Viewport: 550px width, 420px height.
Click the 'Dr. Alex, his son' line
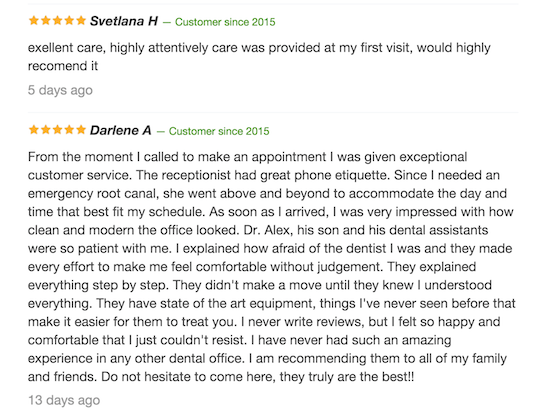click(258, 230)
